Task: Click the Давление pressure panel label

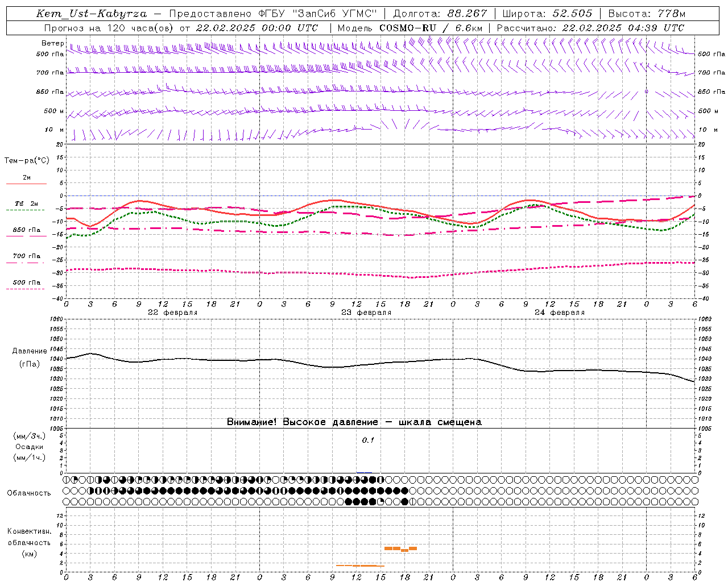Action: pos(30,351)
